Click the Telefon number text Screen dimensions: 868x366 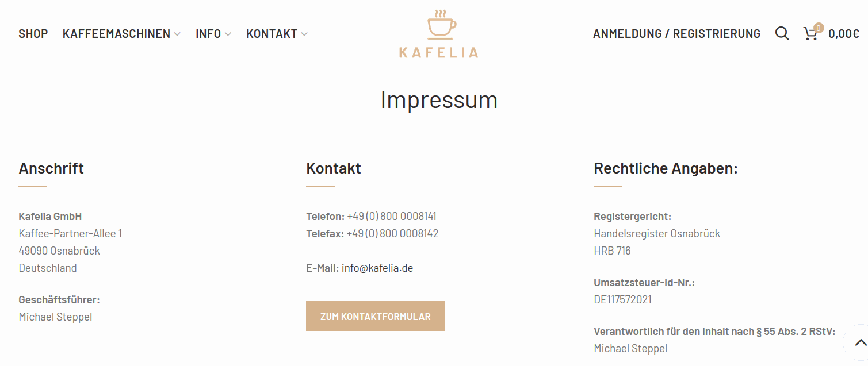tap(392, 217)
